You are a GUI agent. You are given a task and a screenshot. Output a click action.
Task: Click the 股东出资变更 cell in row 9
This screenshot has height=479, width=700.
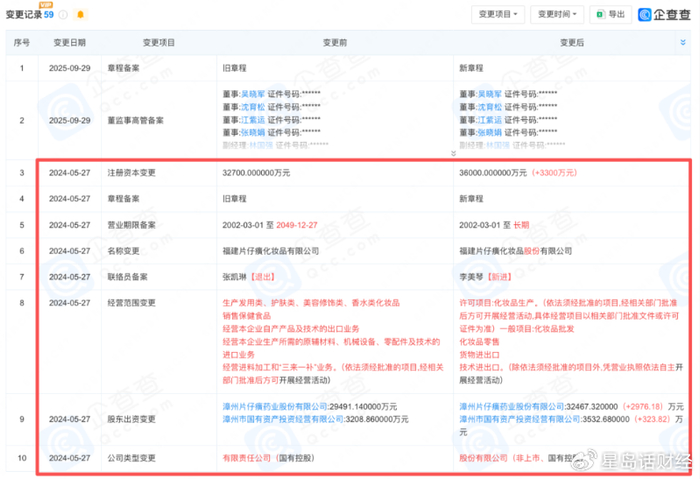pyautogui.click(x=132, y=419)
